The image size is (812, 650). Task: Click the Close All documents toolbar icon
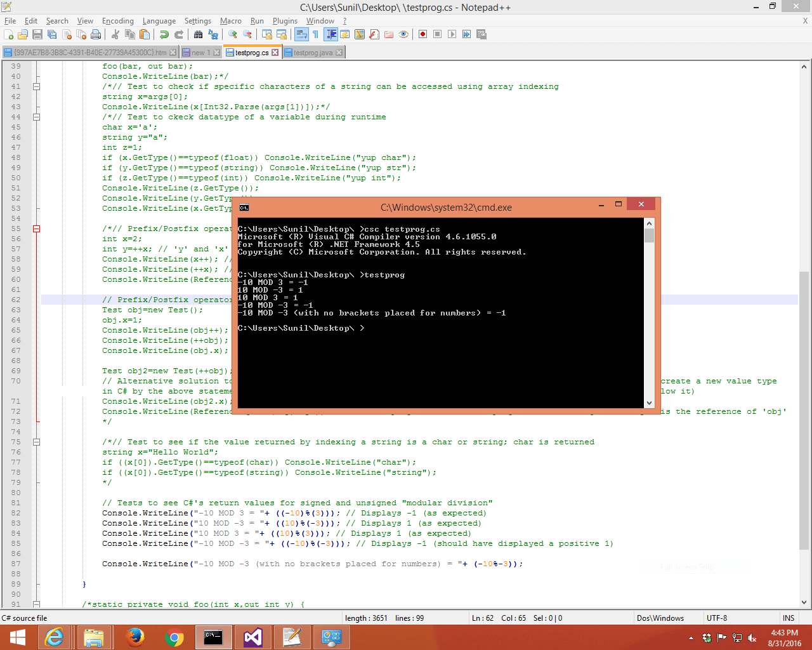pyautogui.click(x=81, y=34)
